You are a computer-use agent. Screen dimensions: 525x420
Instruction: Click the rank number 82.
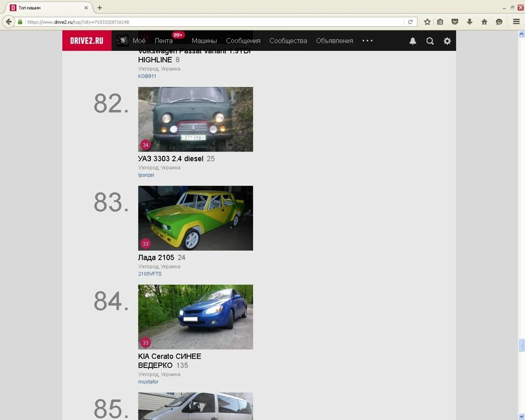click(111, 103)
